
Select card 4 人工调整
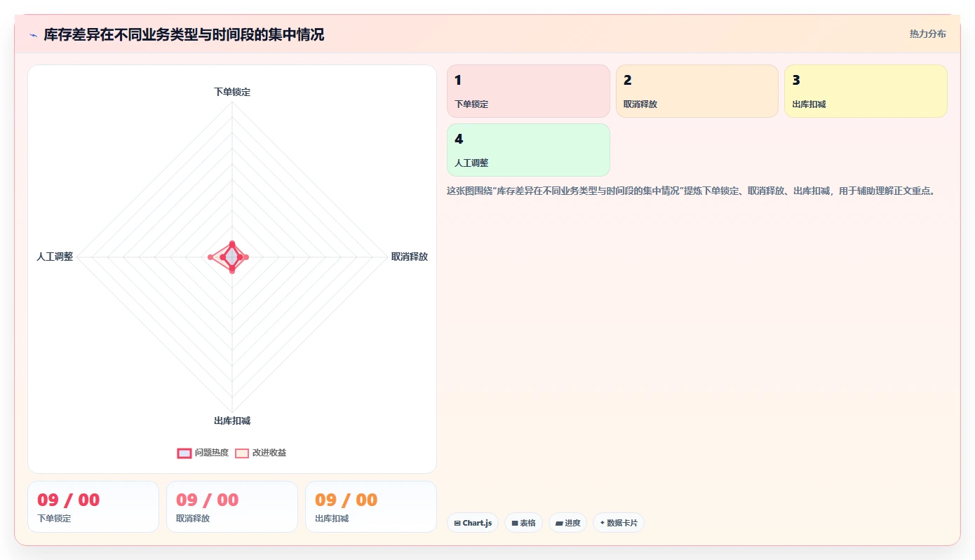tap(528, 150)
